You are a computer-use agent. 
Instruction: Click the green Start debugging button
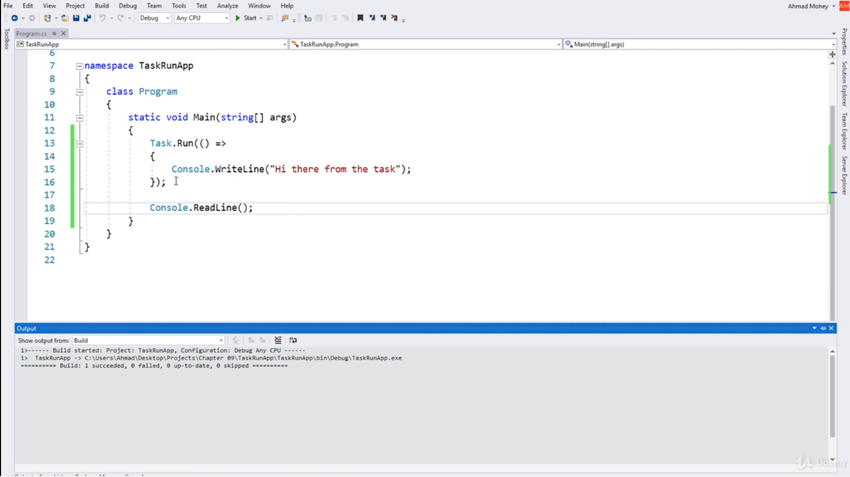point(246,18)
